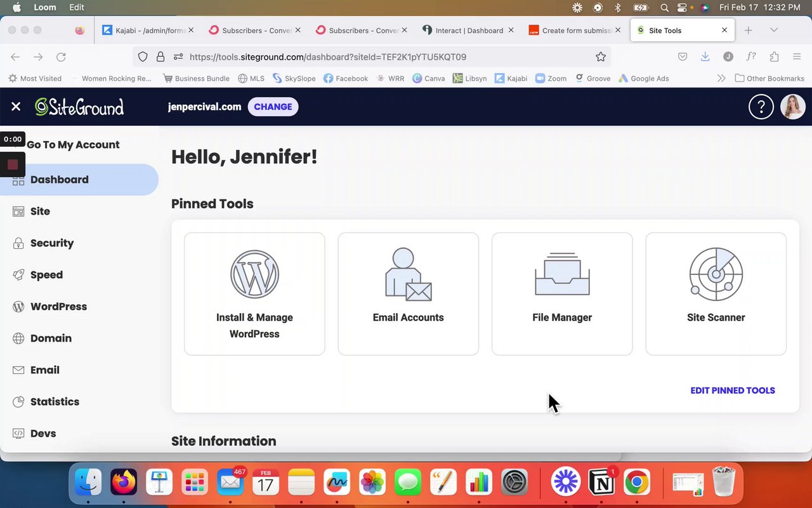Open the Email Accounts pinned tool

tap(409, 294)
